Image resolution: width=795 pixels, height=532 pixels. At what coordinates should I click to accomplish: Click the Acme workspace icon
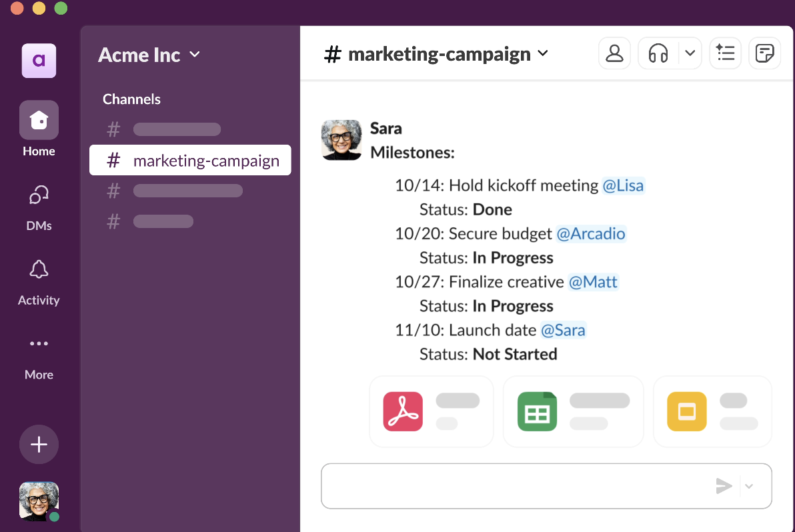(39, 61)
